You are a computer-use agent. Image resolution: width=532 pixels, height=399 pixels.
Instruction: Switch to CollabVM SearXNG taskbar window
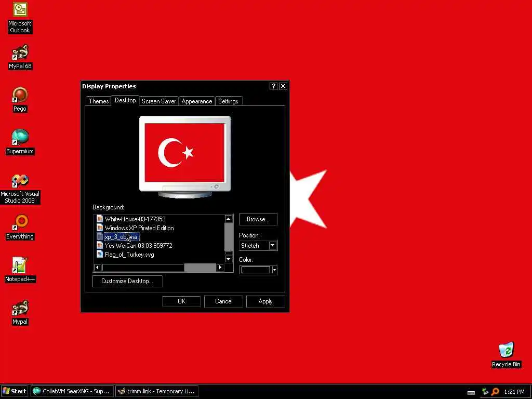[72, 391]
